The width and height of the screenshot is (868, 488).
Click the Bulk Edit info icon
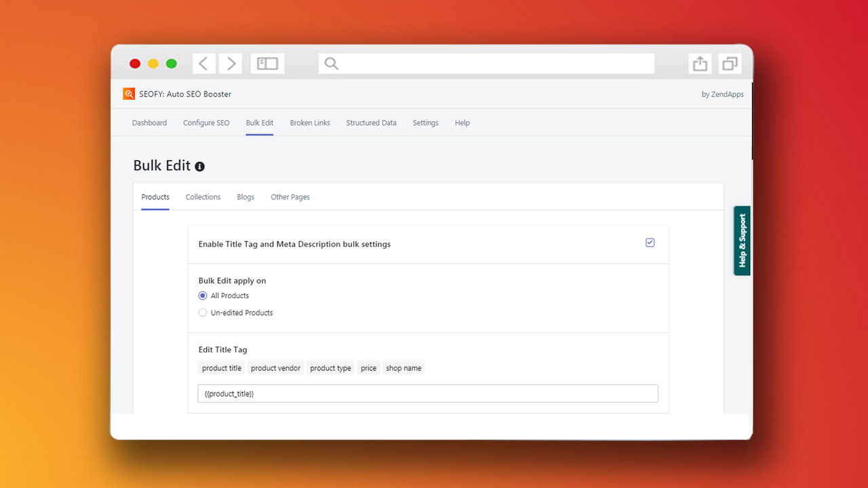[199, 166]
